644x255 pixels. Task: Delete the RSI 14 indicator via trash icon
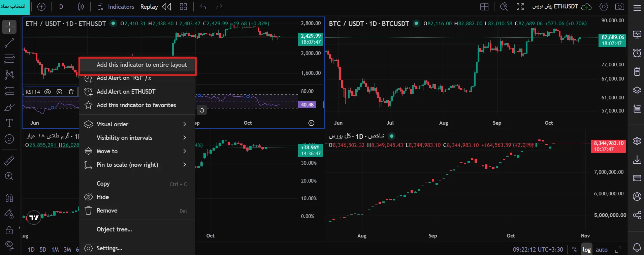pos(71,92)
